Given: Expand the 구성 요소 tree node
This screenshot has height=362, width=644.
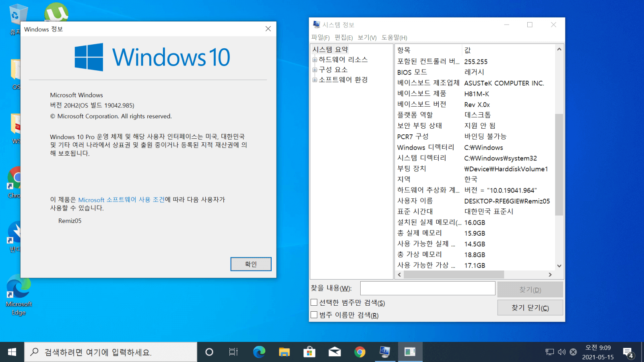Looking at the screenshot, I should click(x=315, y=70).
